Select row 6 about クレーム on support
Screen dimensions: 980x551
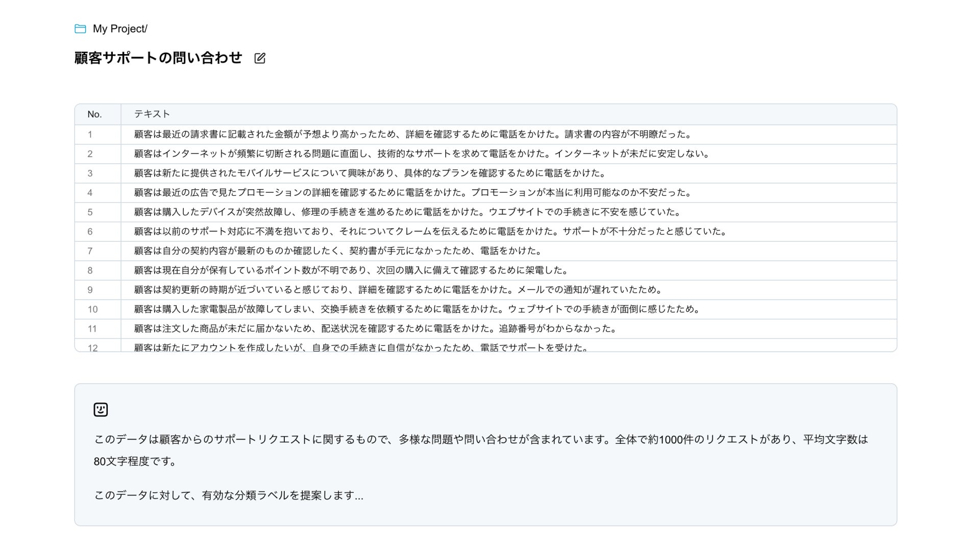click(430, 232)
